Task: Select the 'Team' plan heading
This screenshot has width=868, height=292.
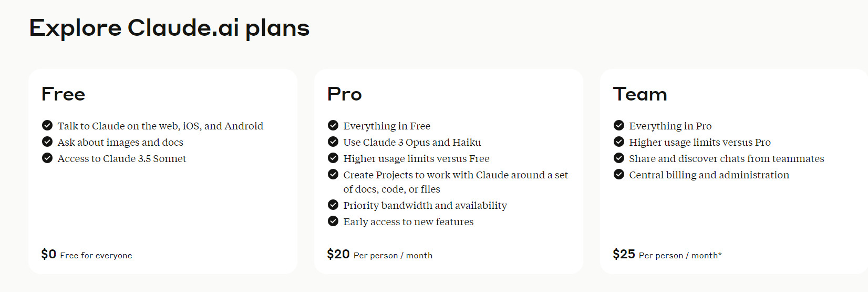Action: coord(640,94)
